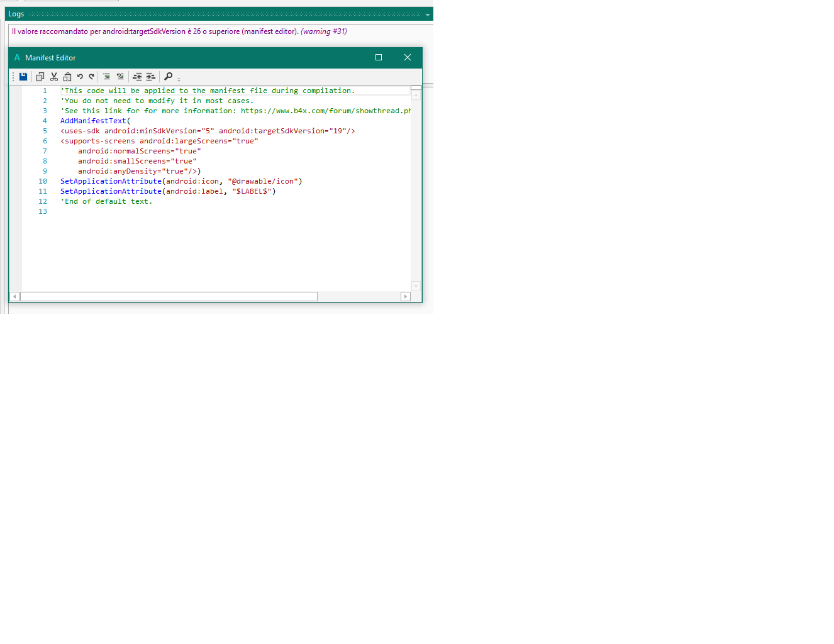Click the android:minSdkVersion="5" attribute

tap(159, 131)
